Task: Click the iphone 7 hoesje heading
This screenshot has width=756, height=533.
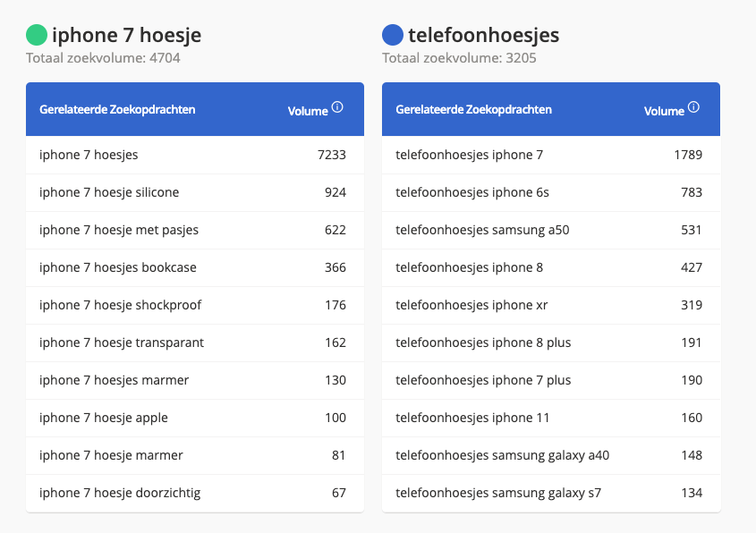Action: click(x=126, y=35)
